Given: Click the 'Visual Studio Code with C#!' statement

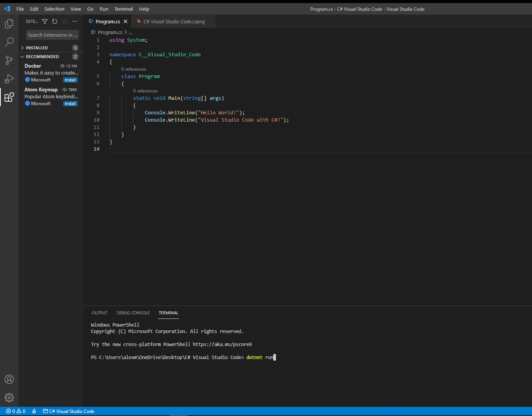Looking at the screenshot, I should click(217, 120).
